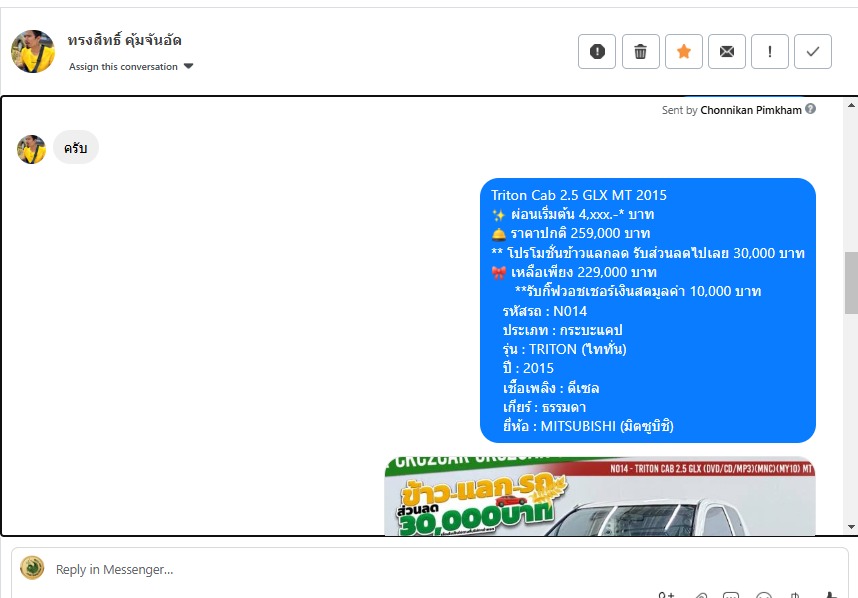This screenshot has height=598, width=858.
Task: Mark conversation as done with the checkmark button
Action: (813, 51)
